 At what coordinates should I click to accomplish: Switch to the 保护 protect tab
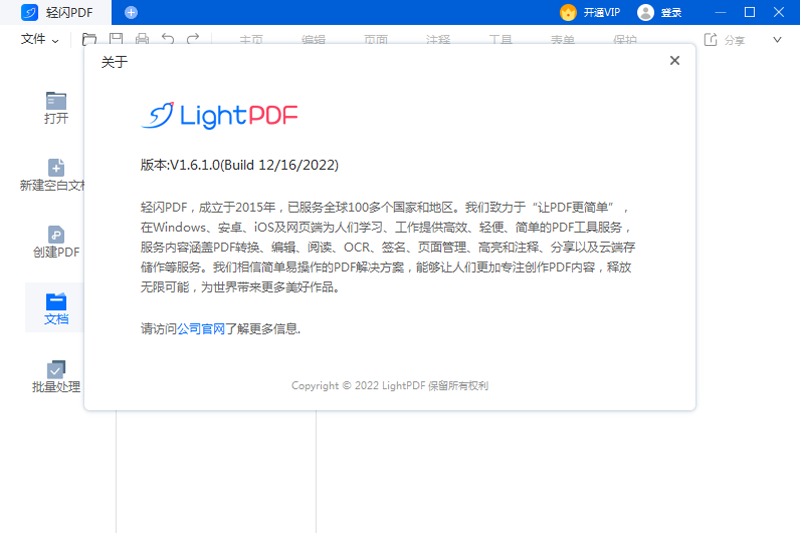coord(625,40)
